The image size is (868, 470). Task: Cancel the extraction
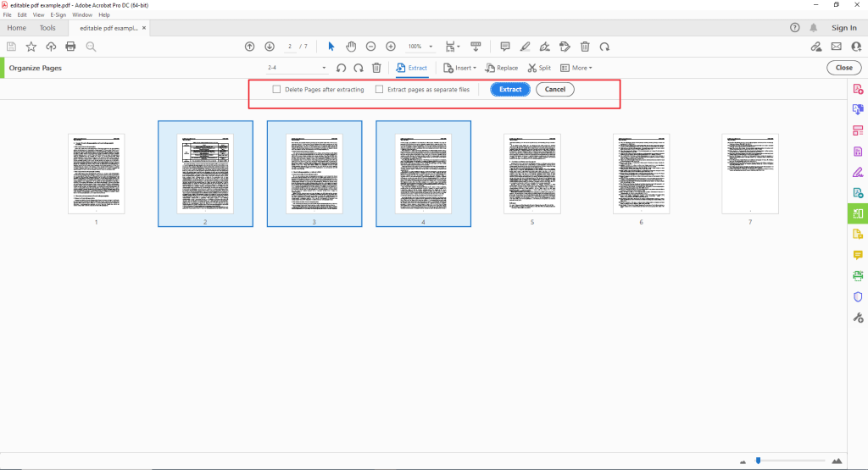(554, 89)
